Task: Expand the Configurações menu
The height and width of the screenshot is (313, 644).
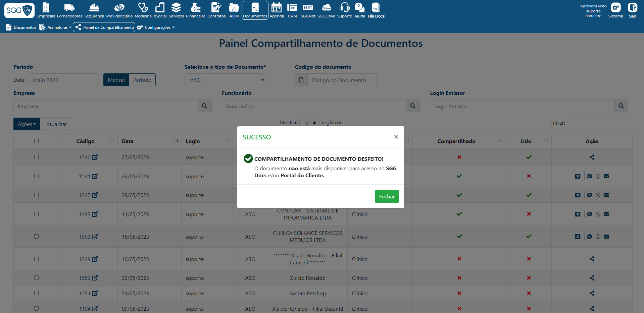Action: click(x=156, y=27)
